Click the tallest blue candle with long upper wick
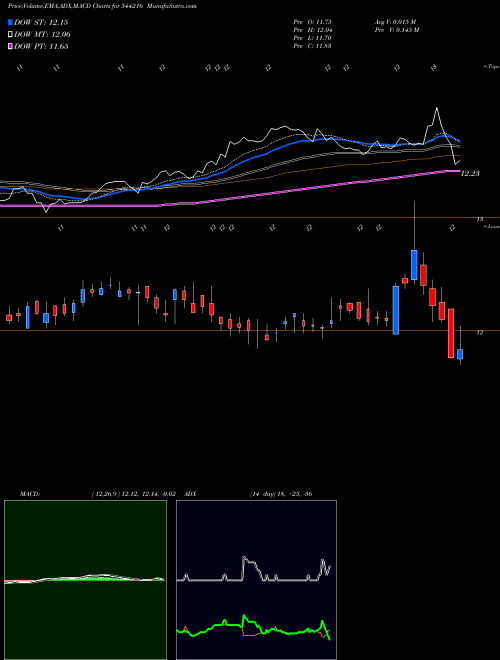 click(414, 265)
